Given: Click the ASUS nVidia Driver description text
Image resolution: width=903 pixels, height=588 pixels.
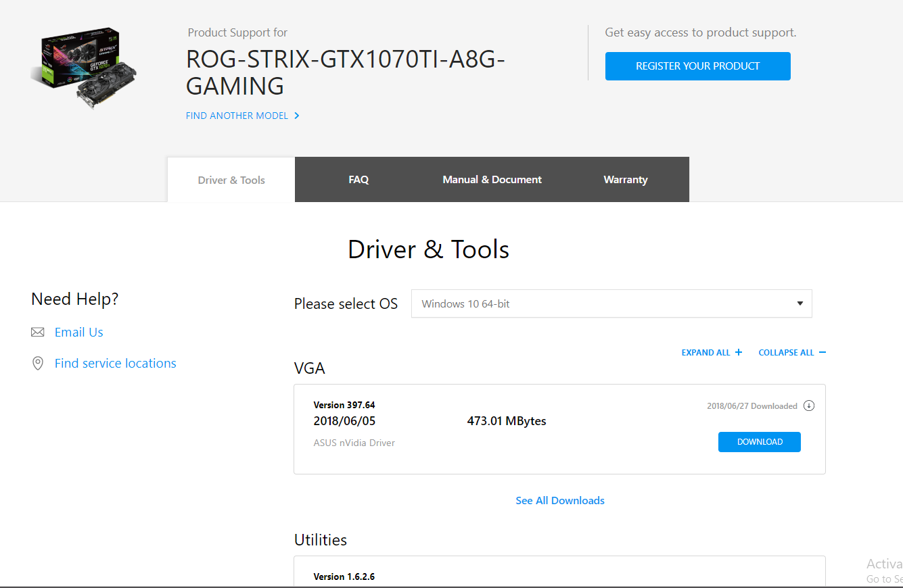Looking at the screenshot, I should point(354,443).
